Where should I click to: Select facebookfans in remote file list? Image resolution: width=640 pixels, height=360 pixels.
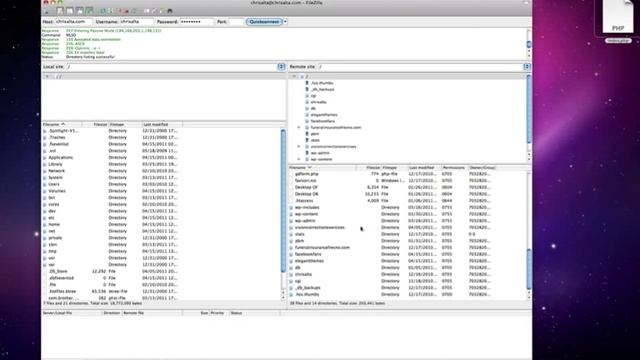pyautogui.click(x=308, y=254)
